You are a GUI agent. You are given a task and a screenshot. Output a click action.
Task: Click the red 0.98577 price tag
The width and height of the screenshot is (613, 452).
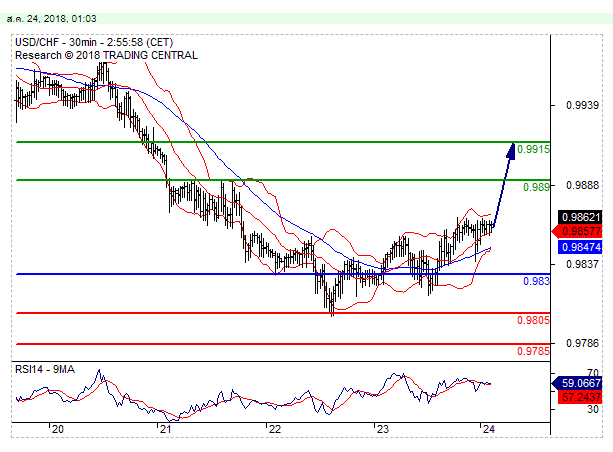577,231
